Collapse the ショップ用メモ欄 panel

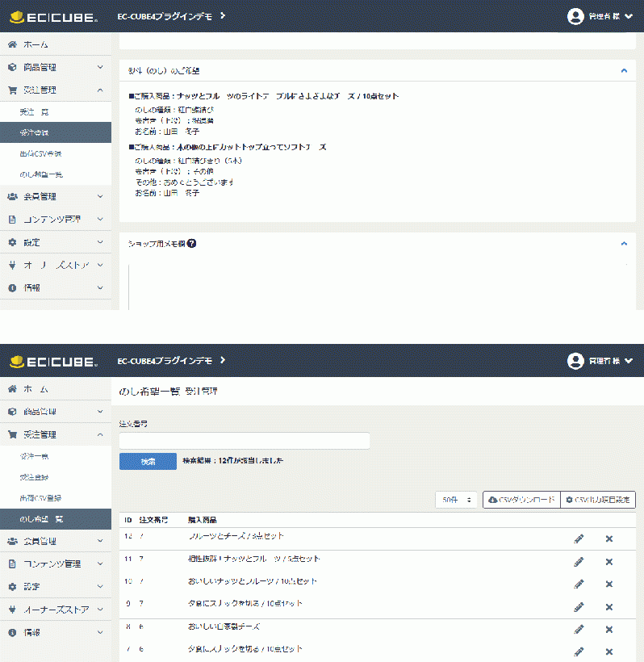[624, 244]
